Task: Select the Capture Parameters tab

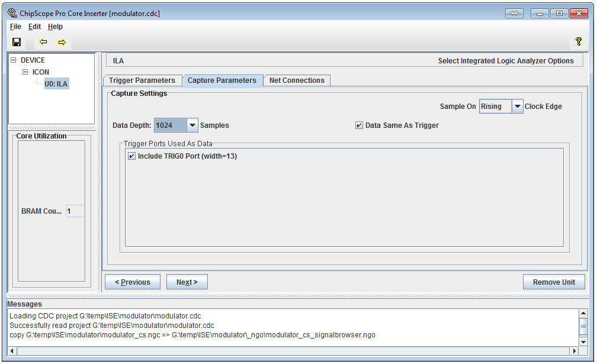Action: [x=222, y=80]
